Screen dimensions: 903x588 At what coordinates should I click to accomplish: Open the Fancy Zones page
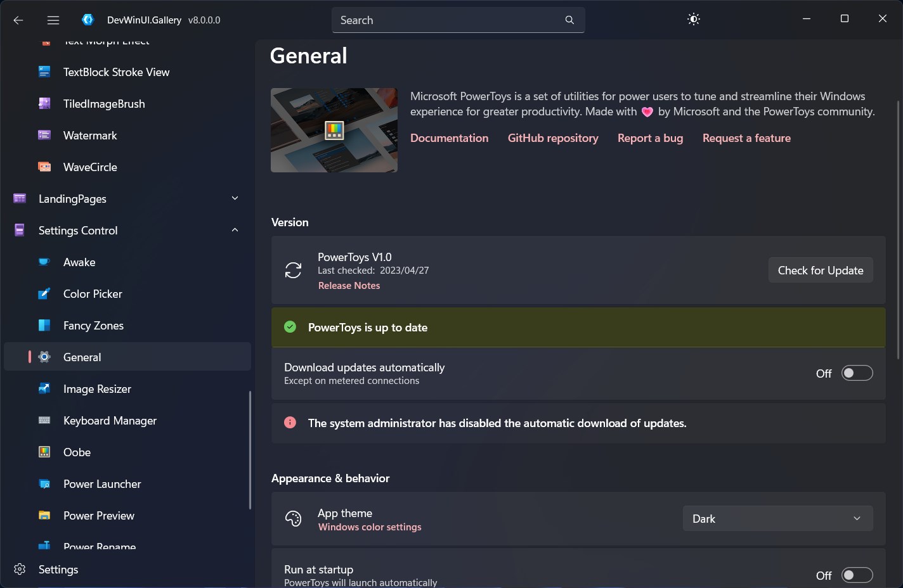127,326
